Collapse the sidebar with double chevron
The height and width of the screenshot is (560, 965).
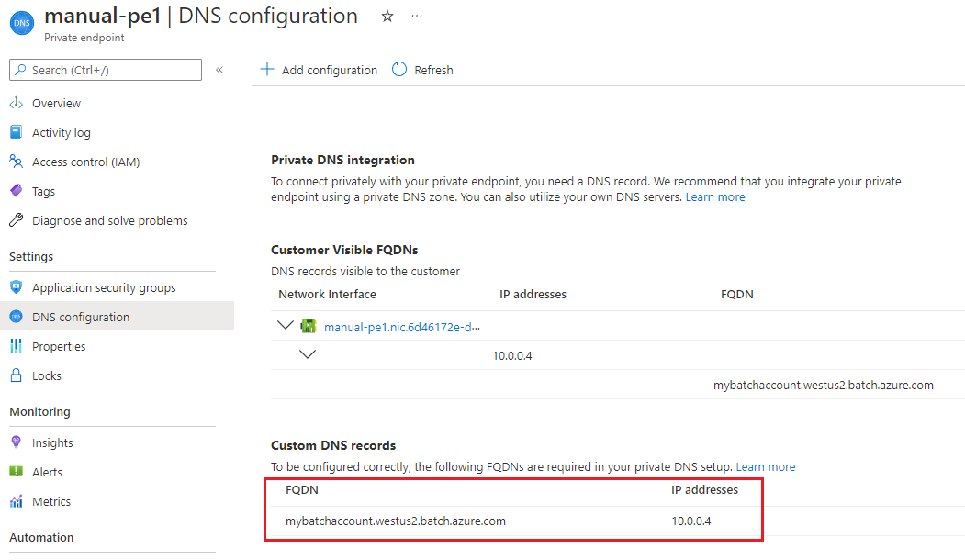(x=218, y=69)
